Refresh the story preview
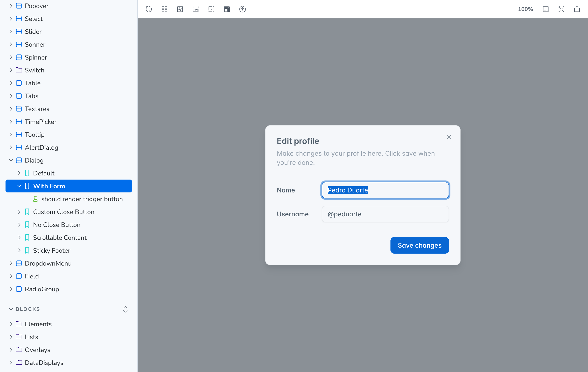The height and width of the screenshot is (372, 588). click(x=148, y=9)
